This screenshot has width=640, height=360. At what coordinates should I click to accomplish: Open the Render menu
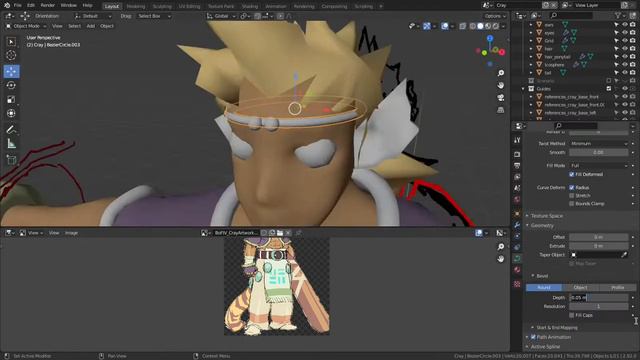(47, 5)
